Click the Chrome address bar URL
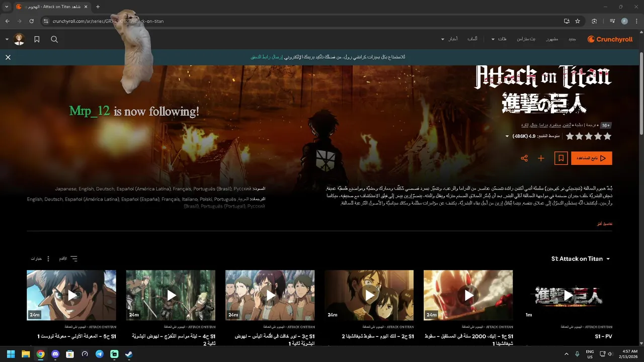 coord(108,21)
